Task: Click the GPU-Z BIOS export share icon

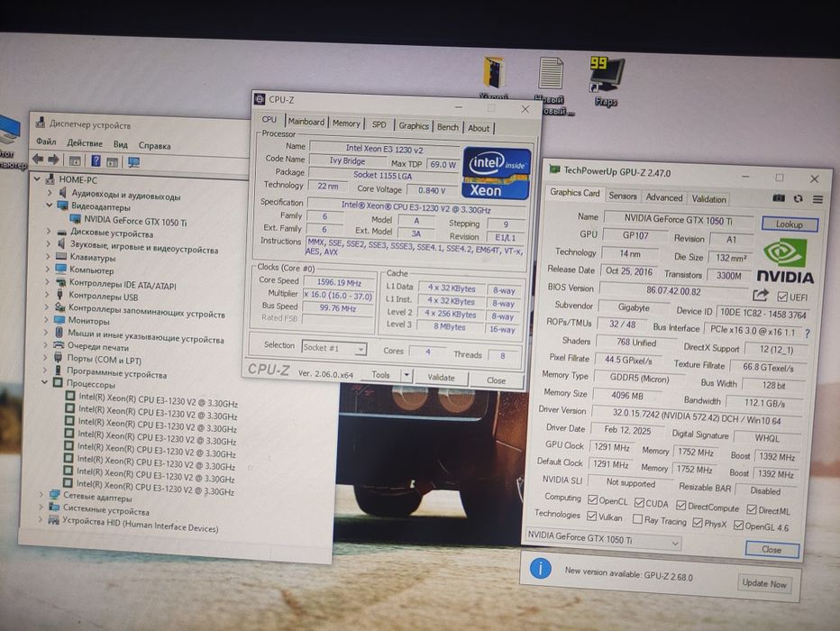Action: (760, 295)
